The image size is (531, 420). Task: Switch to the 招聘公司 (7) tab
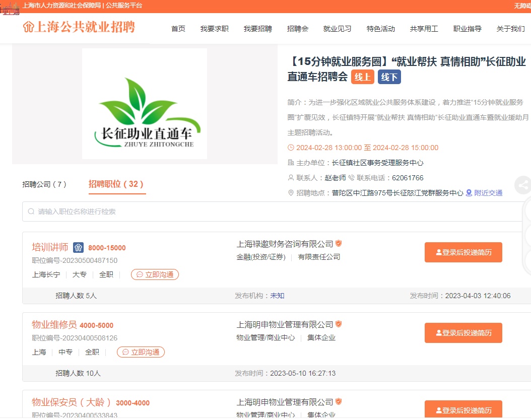(44, 184)
